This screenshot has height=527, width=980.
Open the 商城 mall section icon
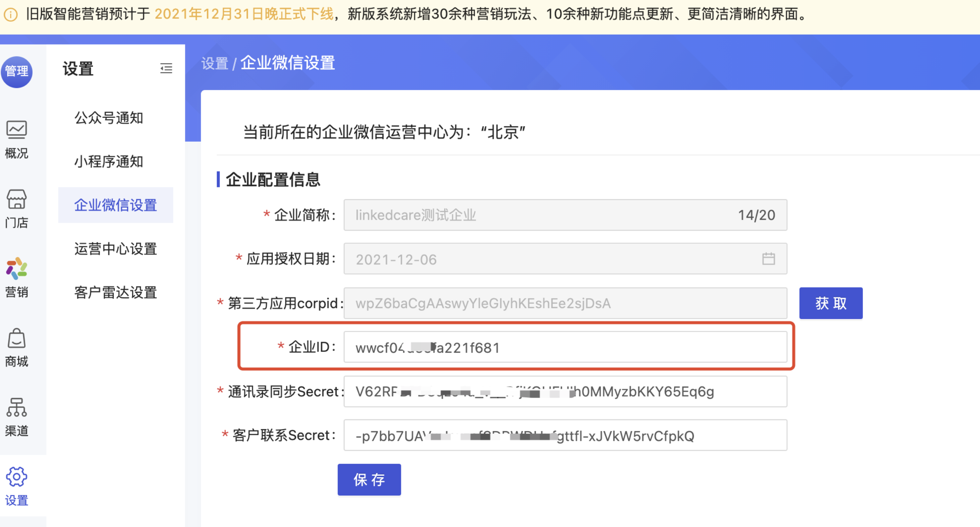coord(17,338)
